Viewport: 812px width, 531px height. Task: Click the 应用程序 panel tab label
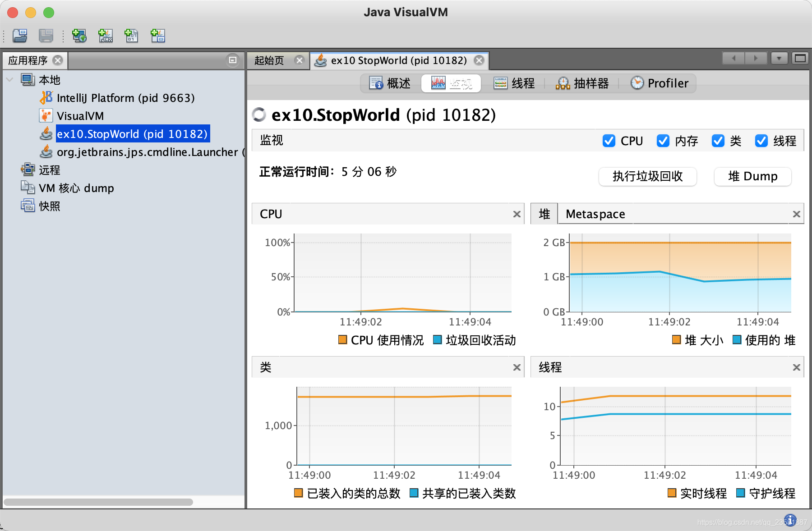click(x=28, y=60)
